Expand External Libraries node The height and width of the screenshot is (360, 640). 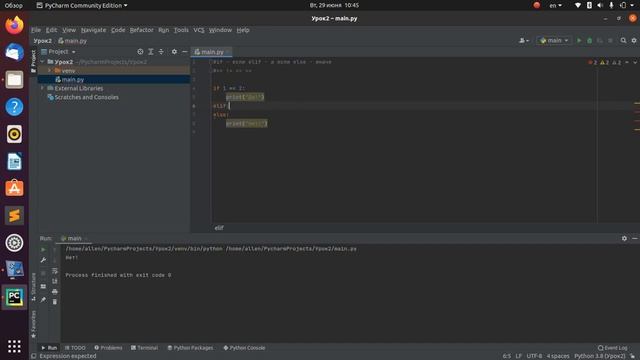[x=42, y=88]
